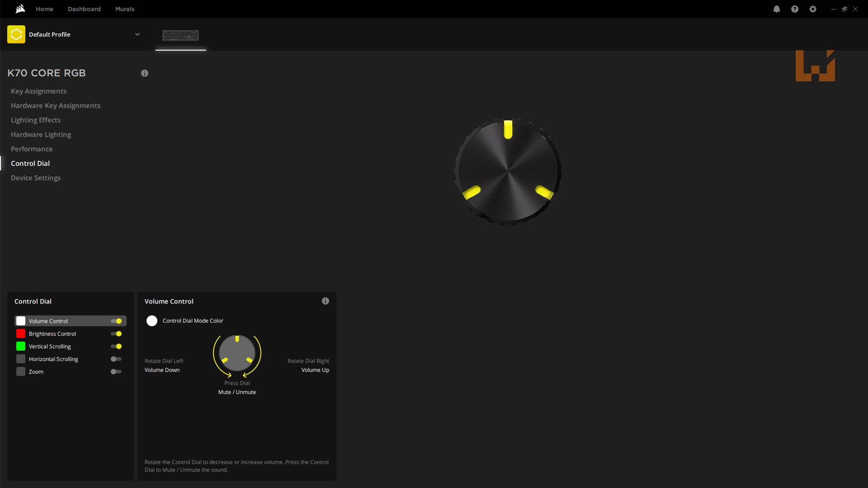
Task: Open the Murals tab
Action: click(125, 9)
